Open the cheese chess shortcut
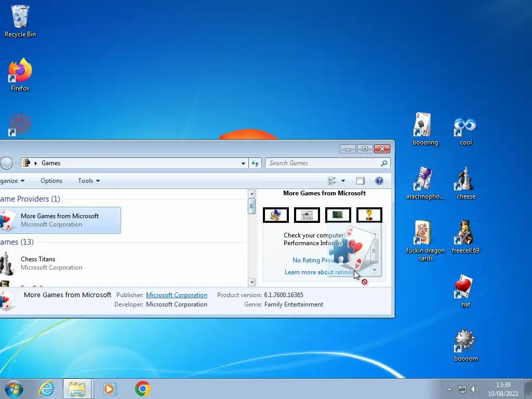 (465, 183)
